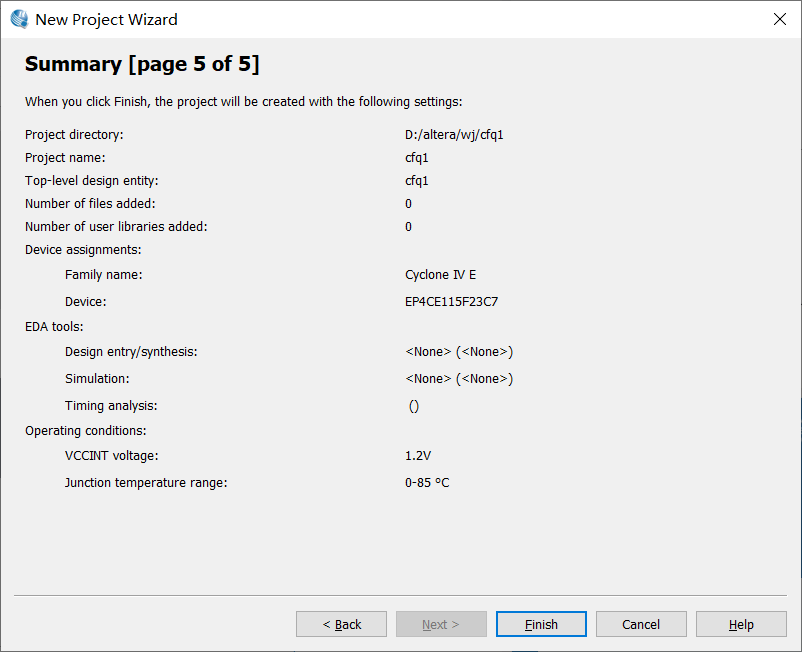
Task: Click the Number of user libraries added value
Action: point(408,227)
